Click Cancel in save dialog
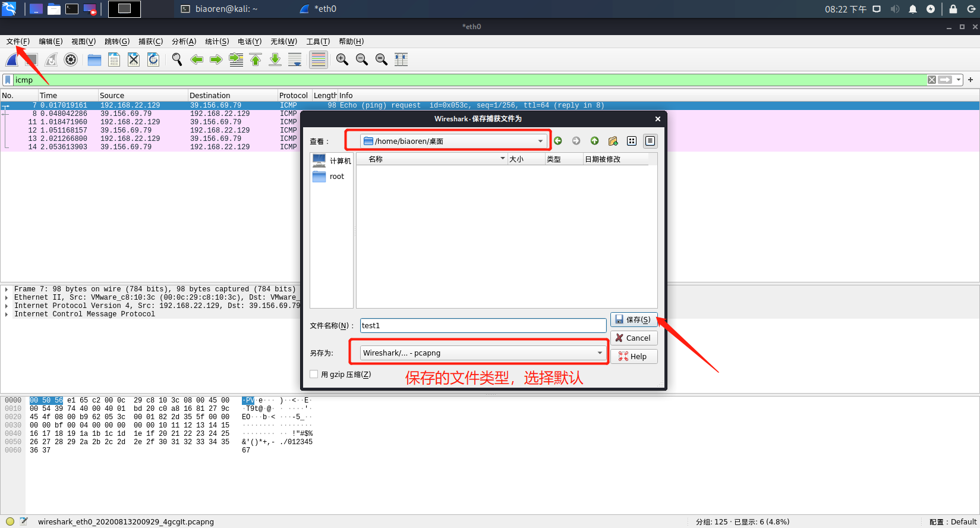 coord(634,338)
